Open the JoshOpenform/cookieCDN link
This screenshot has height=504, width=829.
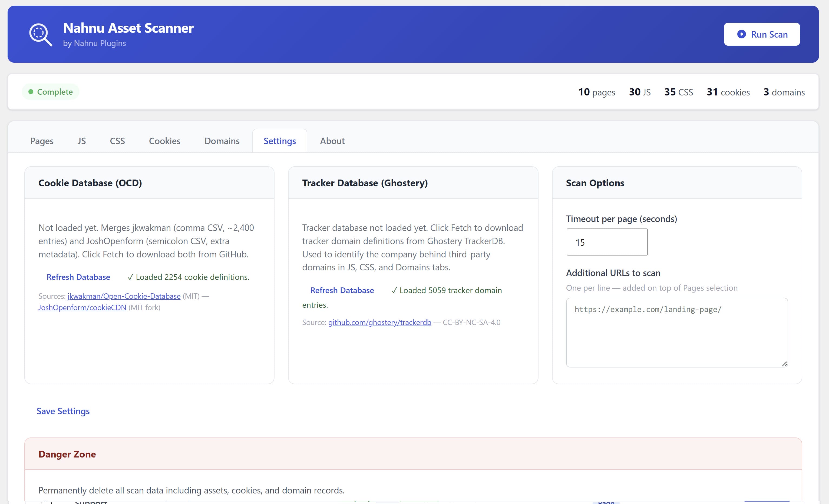click(x=82, y=307)
